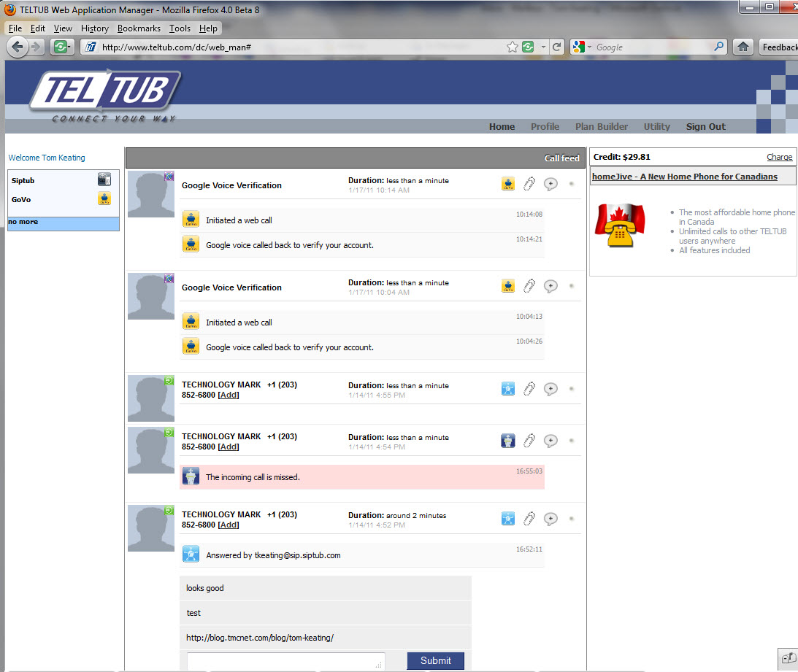Click the comment text input field

(285, 661)
